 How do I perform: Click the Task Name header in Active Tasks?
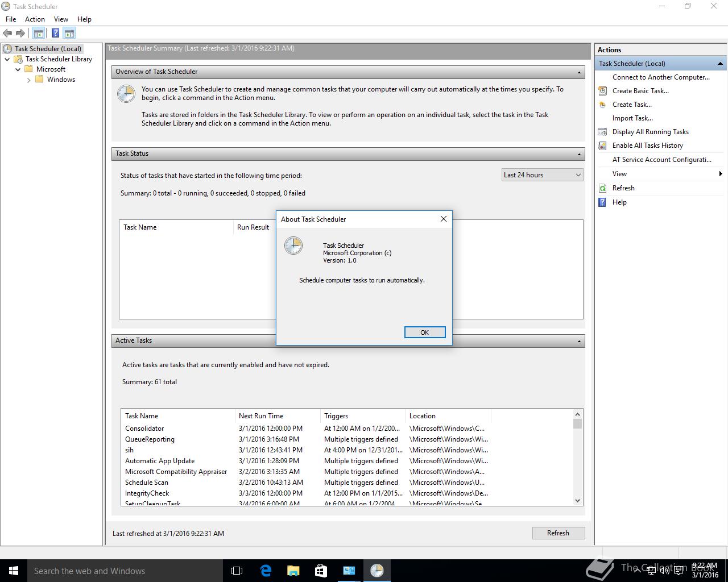coord(178,416)
